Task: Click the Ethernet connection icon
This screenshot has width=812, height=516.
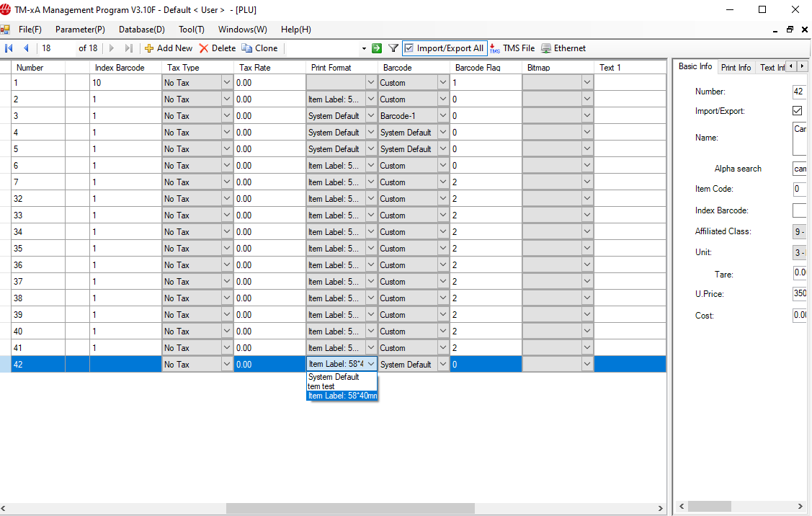Action: coord(546,48)
